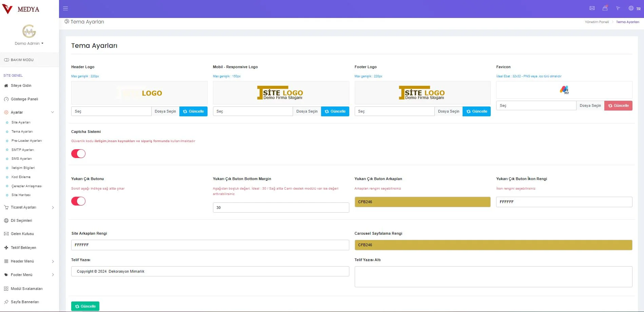644x312 pixels.
Task: Expand the Ticaret Ayarları submenu arrow
Action: point(53,208)
